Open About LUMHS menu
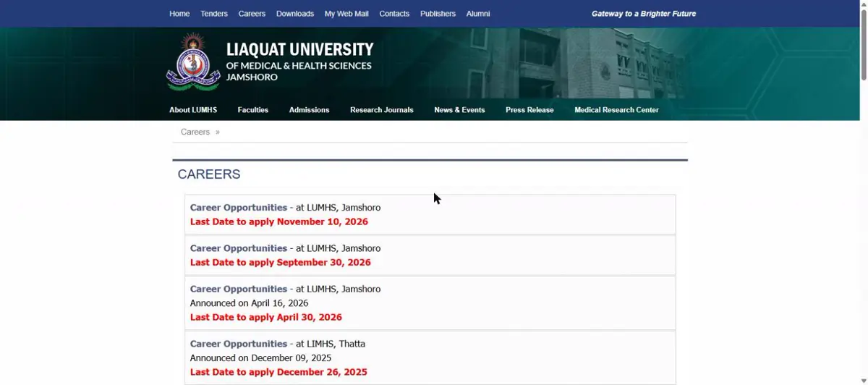Screen dimensions: 868x385 click(193, 110)
